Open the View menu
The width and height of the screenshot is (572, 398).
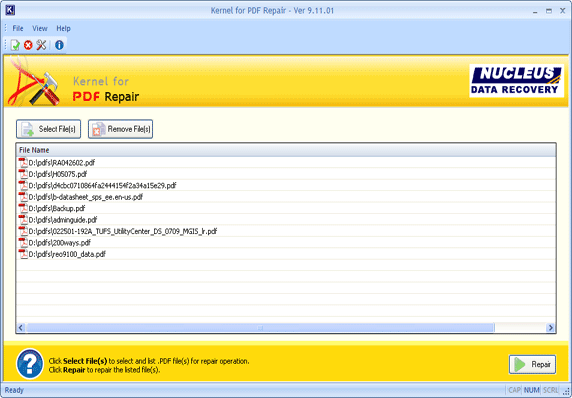click(40, 28)
